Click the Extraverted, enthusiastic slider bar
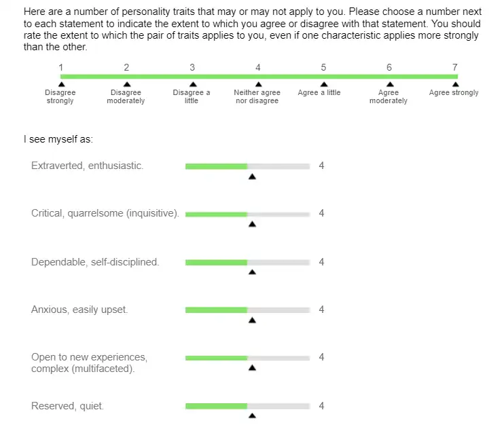This screenshot has height=427, width=504. point(247,166)
